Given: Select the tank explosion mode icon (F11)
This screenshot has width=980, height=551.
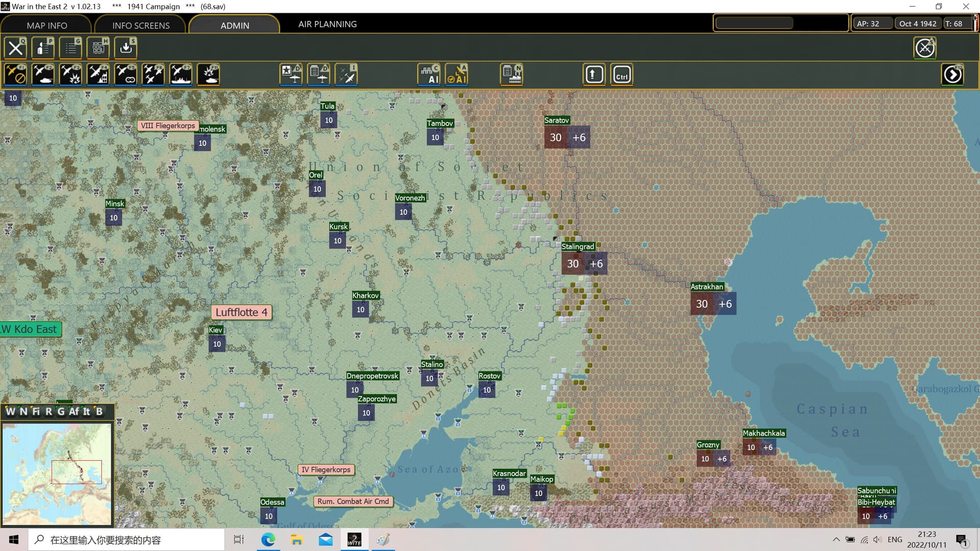Looking at the screenshot, I should (208, 74).
